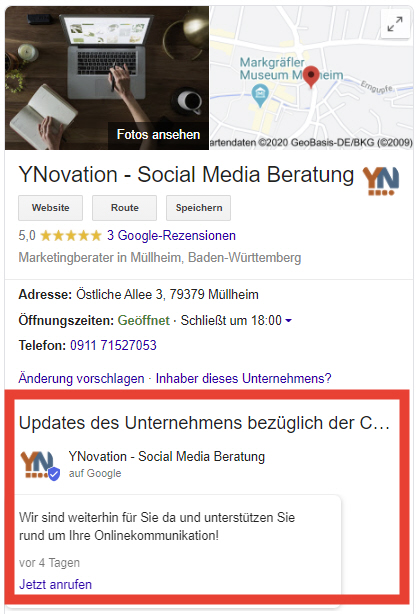Click Änderung vorschlagen link

pyautogui.click(x=81, y=379)
